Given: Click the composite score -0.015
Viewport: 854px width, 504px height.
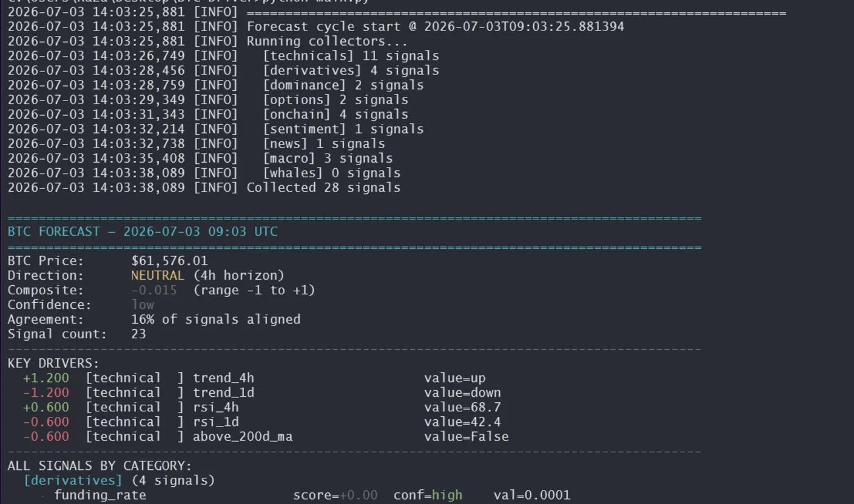Looking at the screenshot, I should click(154, 290).
